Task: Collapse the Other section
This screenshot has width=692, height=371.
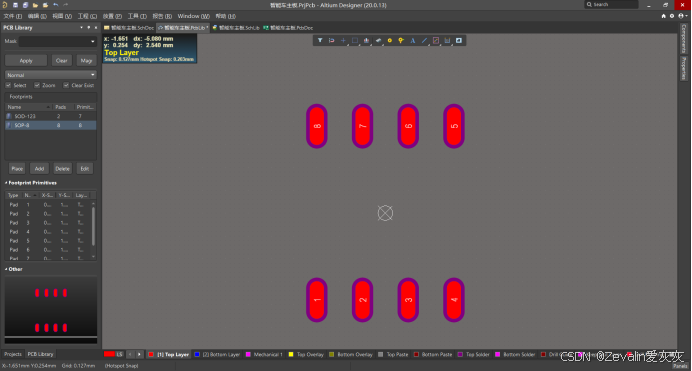Action: pos(6,269)
